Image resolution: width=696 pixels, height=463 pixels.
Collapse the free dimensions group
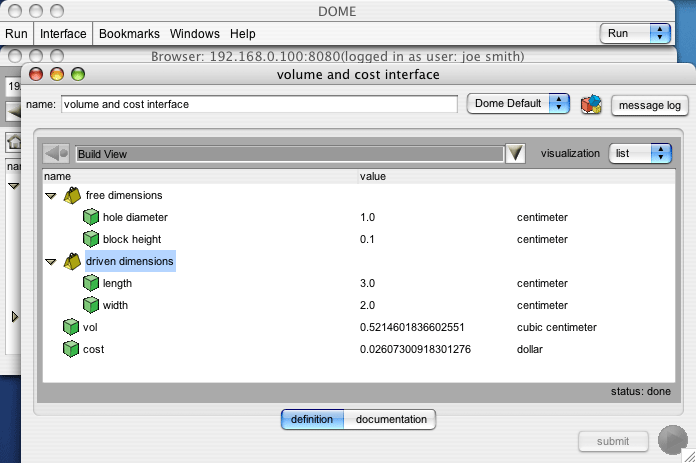(x=51, y=196)
